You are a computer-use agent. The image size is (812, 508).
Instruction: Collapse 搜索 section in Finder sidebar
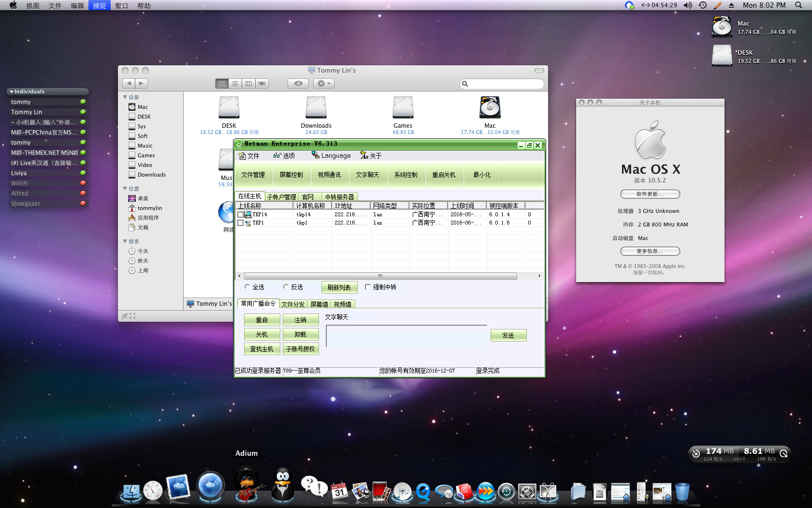[125, 241]
